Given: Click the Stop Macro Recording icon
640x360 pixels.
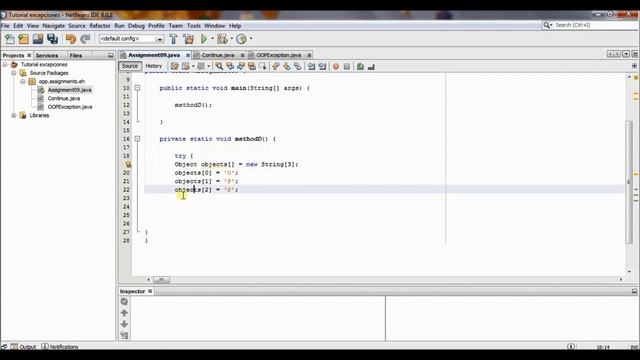Looking at the screenshot, I should tap(347, 66).
